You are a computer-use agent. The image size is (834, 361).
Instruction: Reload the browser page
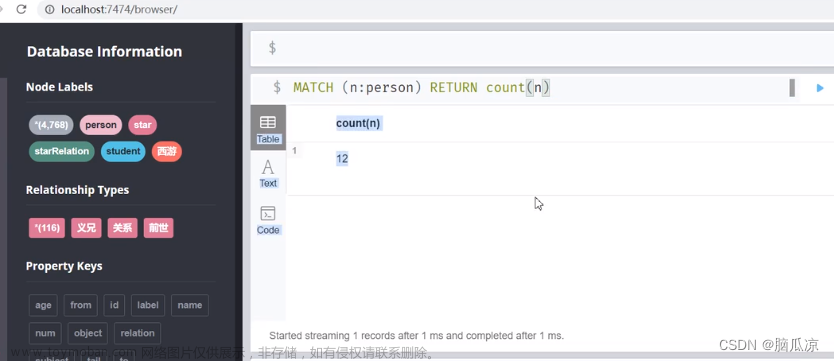pos(21,9)
